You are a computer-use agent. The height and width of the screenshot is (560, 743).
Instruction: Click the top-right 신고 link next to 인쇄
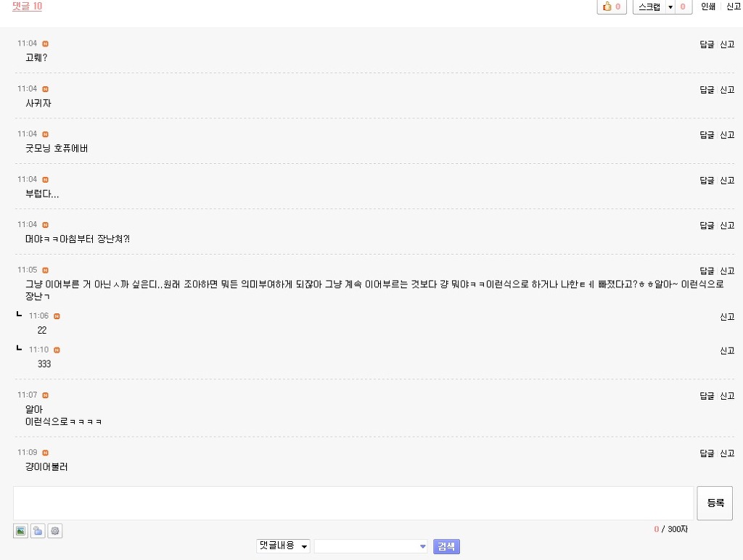click(x=734, y=7)
